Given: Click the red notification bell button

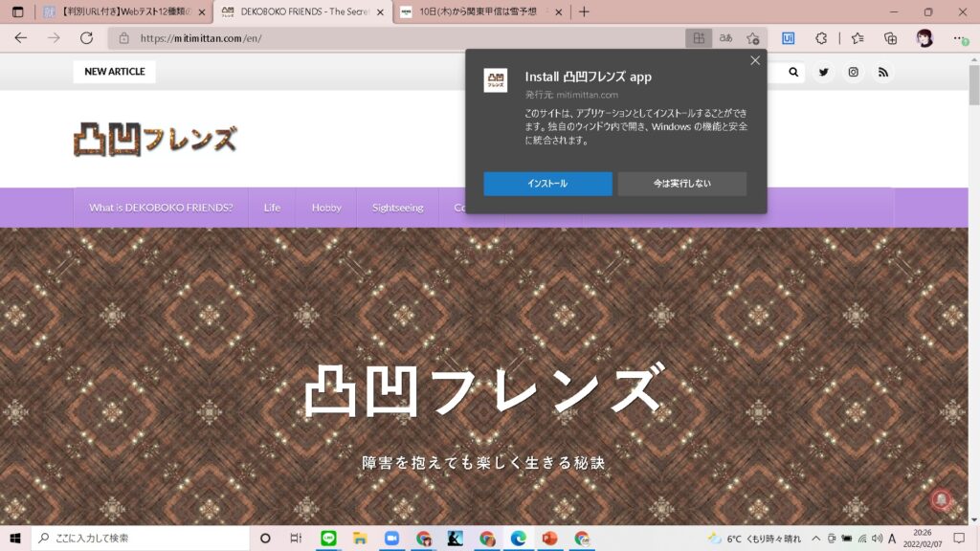Looking at the screenshot, I should tap(942, 499).
